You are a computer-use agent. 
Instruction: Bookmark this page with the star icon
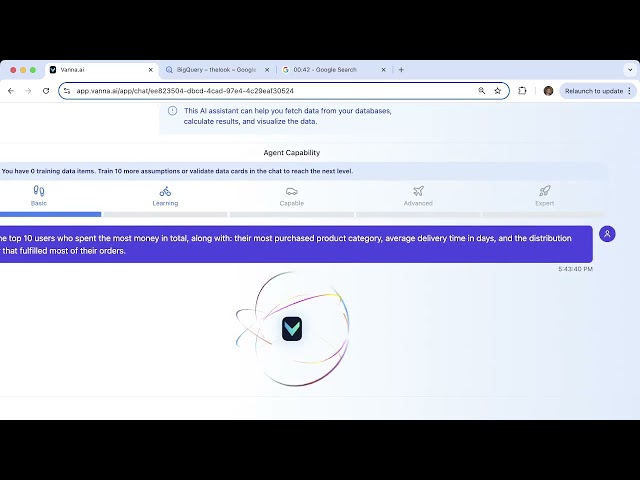click(x=498, y=91)
